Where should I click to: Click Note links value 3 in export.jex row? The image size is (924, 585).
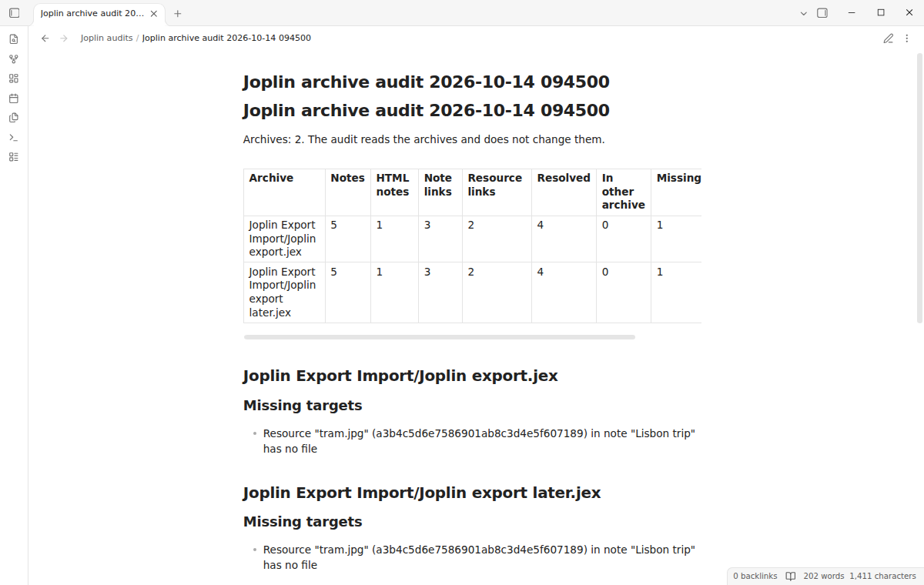440,239
